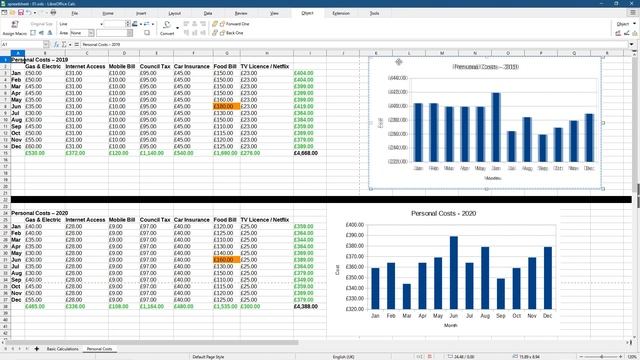Click the Undo arrow icon
This screenshot has height=360, width=640.
point(29,13)
